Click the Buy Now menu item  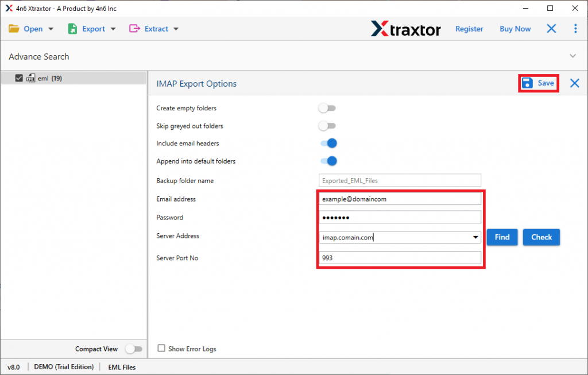click(x=515, y=29)
